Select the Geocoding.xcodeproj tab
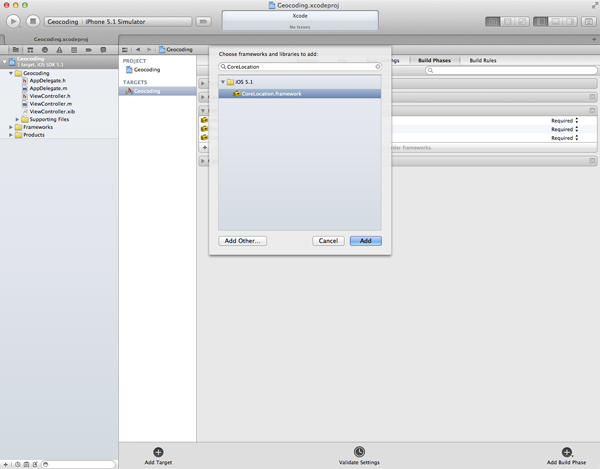Screen dimensions: 600x469 click(61, 39)
